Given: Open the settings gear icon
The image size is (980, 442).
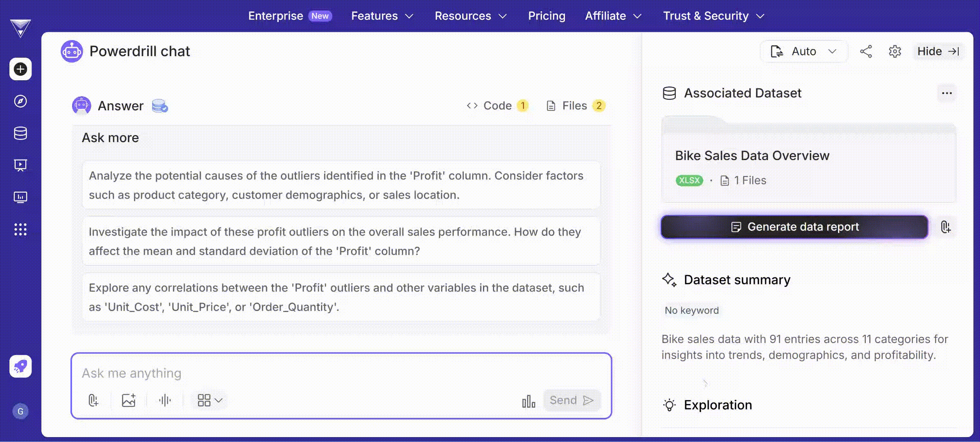Looking at the screenshot, I should pos(895,52).
